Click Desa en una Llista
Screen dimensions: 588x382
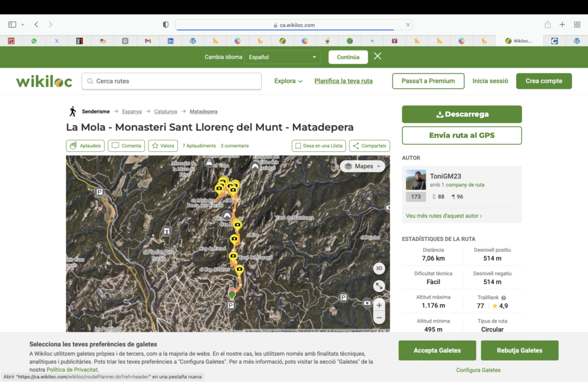pos(319,146)
